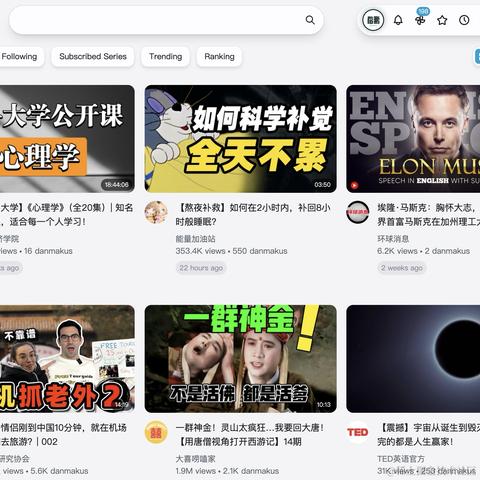Click the search magnifier icon
Image resolution: width=480 pixels, height=480 pixels.
tap(310, 20)
